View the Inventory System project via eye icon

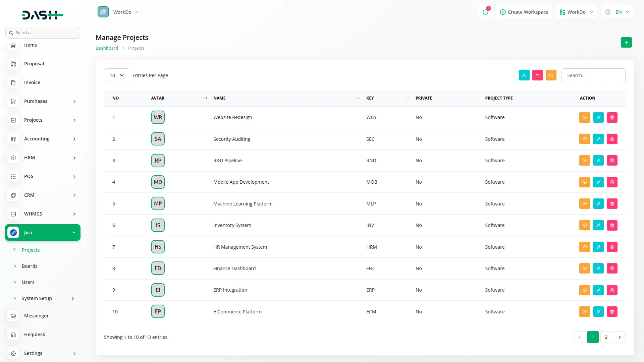[584, 226]
